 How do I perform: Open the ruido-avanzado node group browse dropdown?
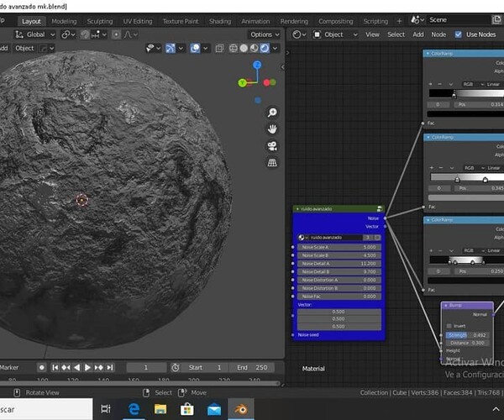(x=302, y=238)
